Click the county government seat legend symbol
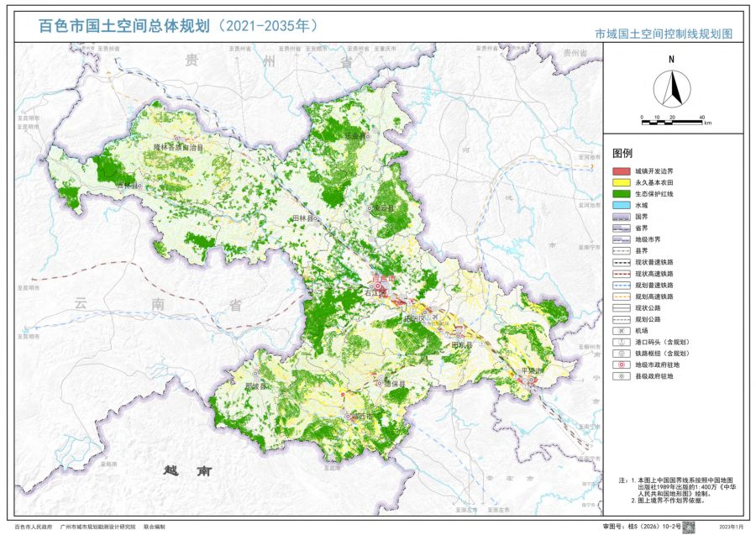Screen dimensions: 756x535 622,376
